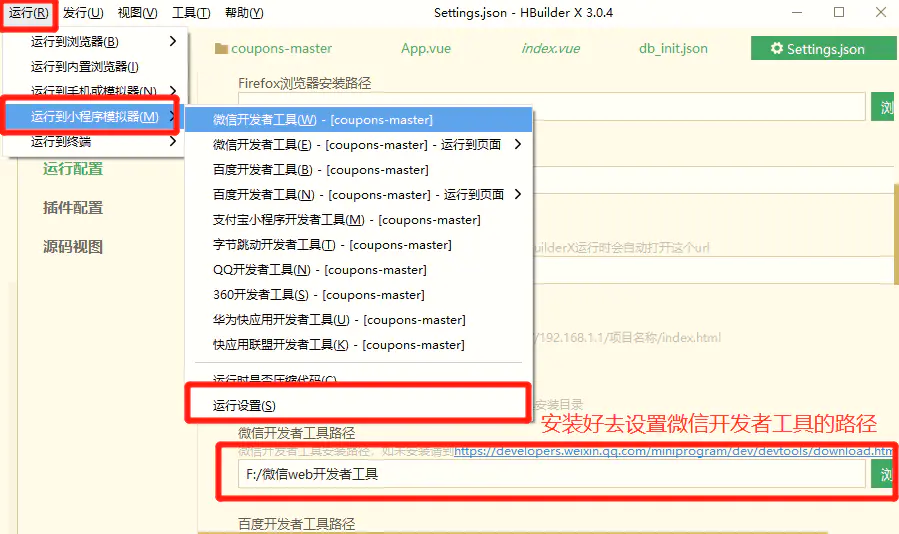The width and height of the screenshot is (899, 534).
Task: Run 字节跳动开发者工具(T) entry
Action: 359,245
